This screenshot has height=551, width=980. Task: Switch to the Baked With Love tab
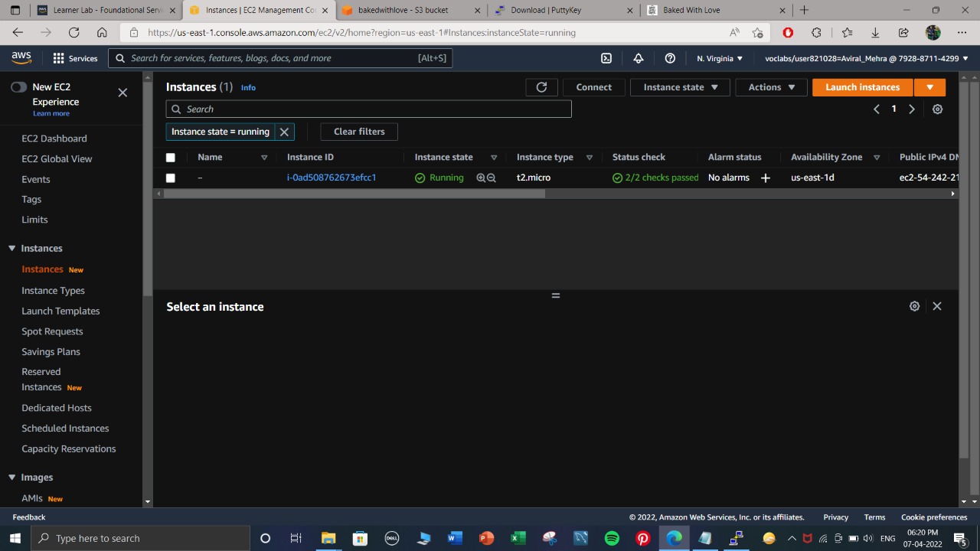[716, 10]
